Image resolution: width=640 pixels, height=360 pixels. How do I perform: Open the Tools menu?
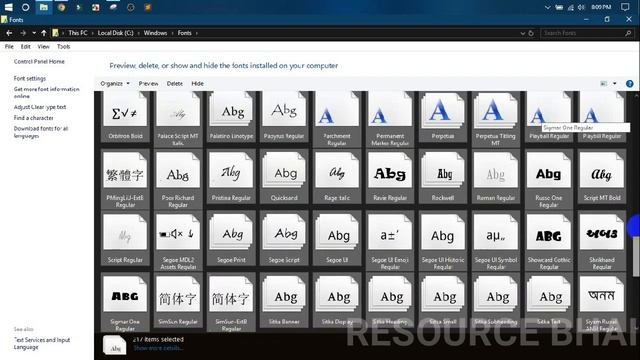pos(63,47)
